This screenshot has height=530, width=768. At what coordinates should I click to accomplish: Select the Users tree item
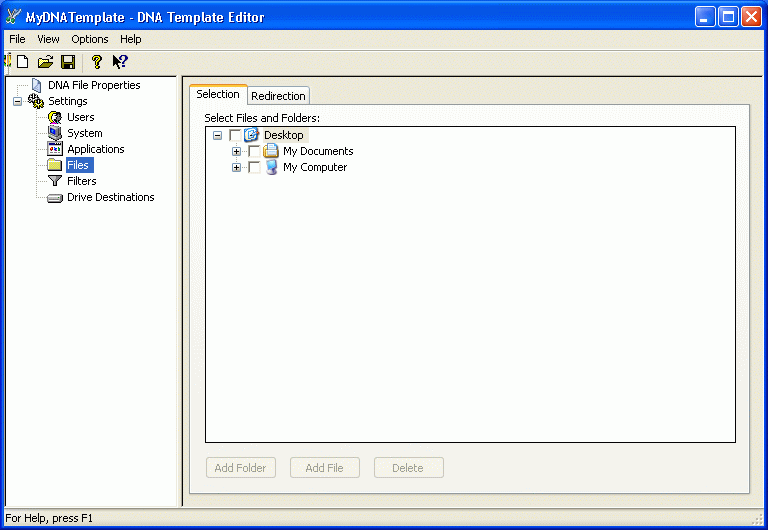tap(81, 117)
